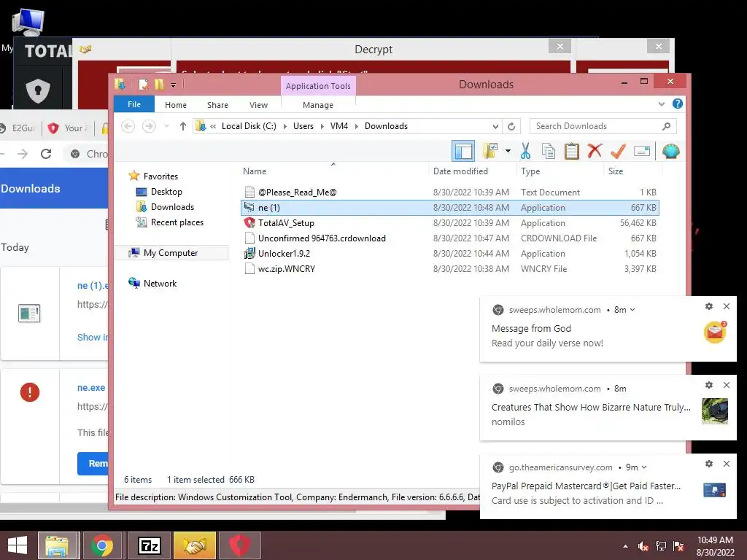Expand the ribbon using the chevron
This screenshot has width=747, height=560.
click(661, 104)
